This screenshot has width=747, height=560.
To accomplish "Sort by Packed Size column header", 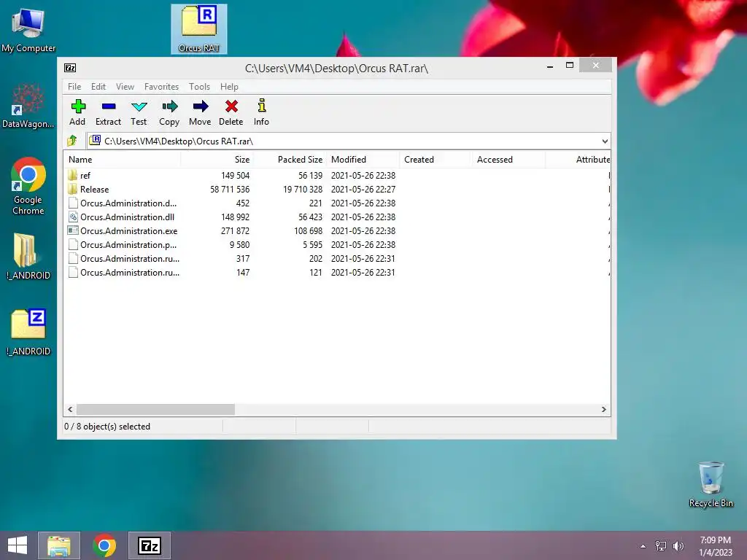I will 290,160.
